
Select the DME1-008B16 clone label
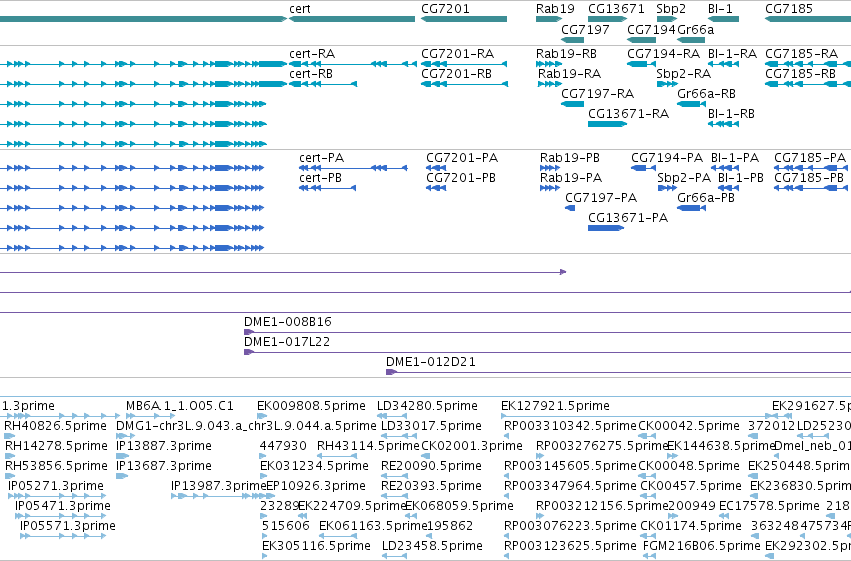[288, 322]
